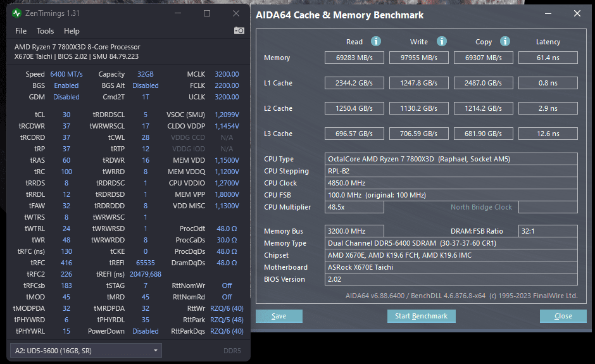Click BIOS Version field 2.02
The width and height of the screenshot is (595, 364).
coord(451,279)
